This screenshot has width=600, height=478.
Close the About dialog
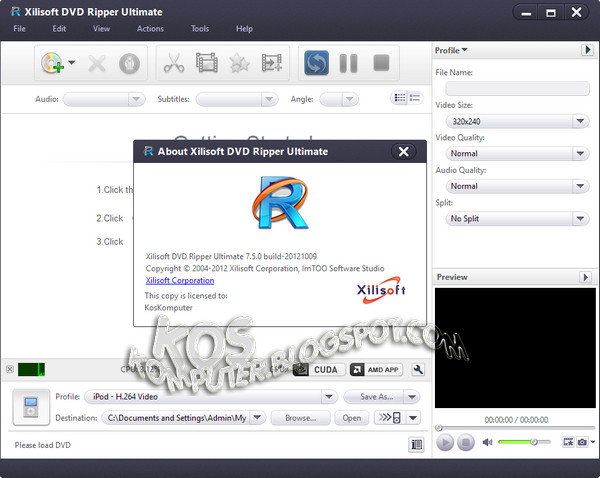click(x=404, y=152)
